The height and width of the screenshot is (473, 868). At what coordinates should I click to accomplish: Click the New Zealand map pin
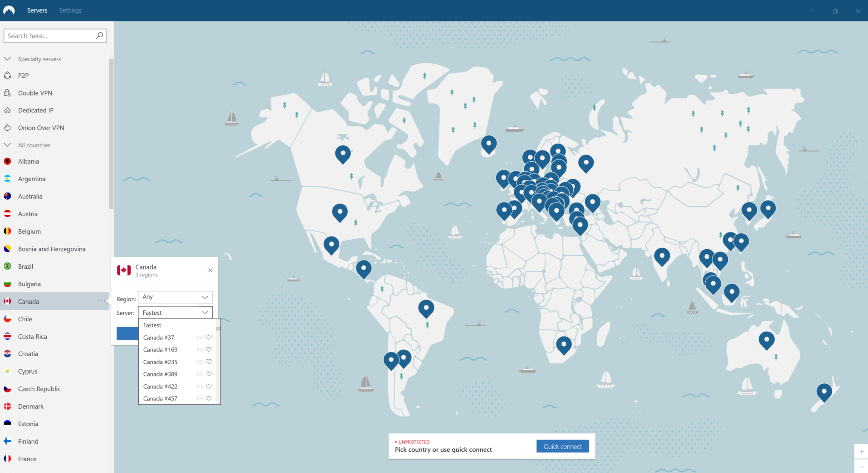824,392
